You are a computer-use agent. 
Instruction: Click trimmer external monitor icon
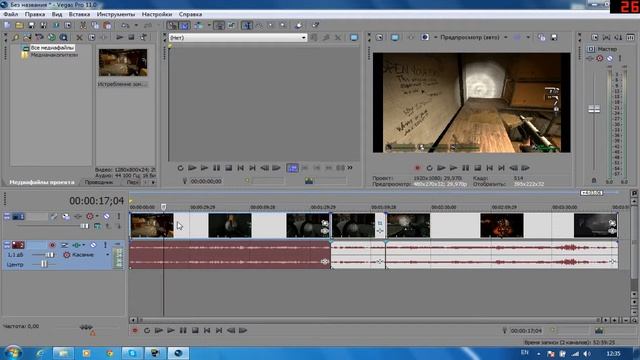click(354, 38)
